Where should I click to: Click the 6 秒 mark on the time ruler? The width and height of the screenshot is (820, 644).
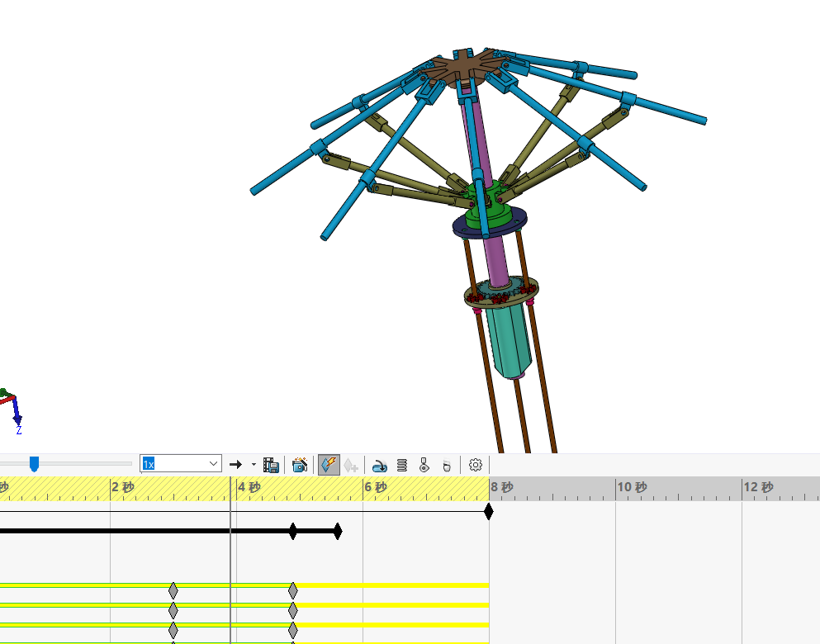point(376,487)
